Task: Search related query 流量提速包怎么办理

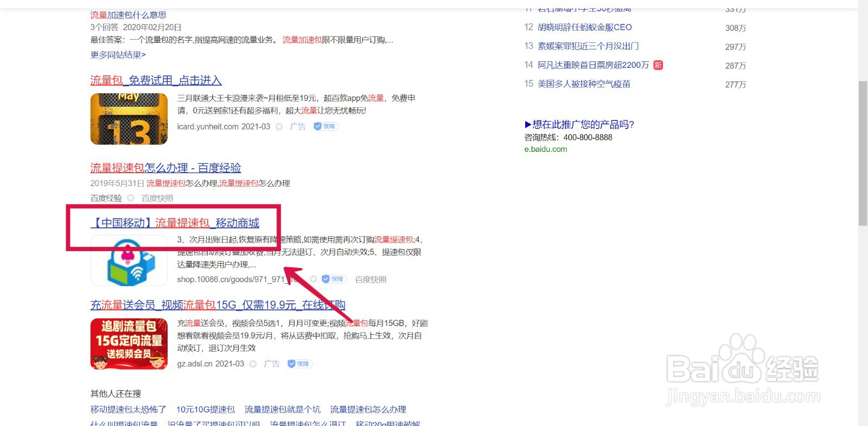Action: click(x=368, y=409)
